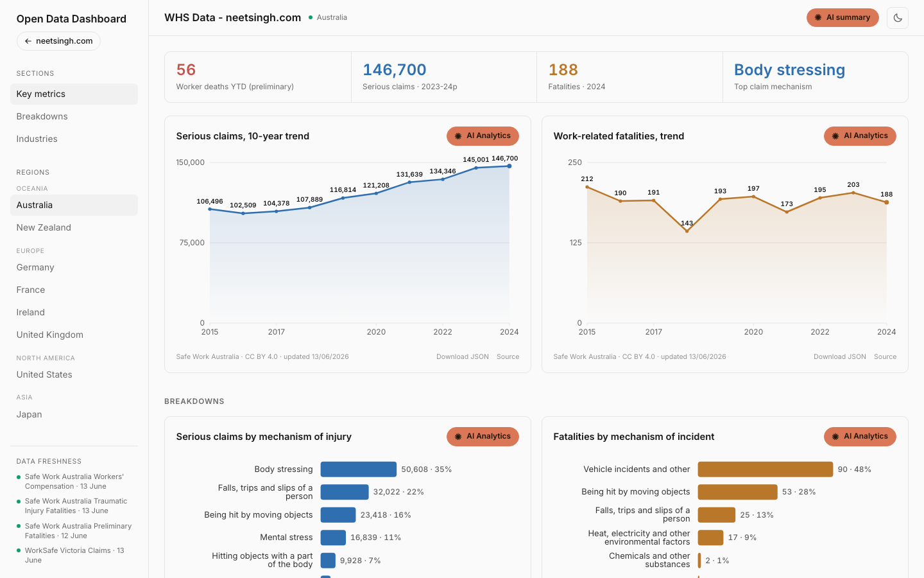Click the Falls, trips and slips fatalities bar, 25
This screenshot has height=578, width=924.
[x=717, y=515]
